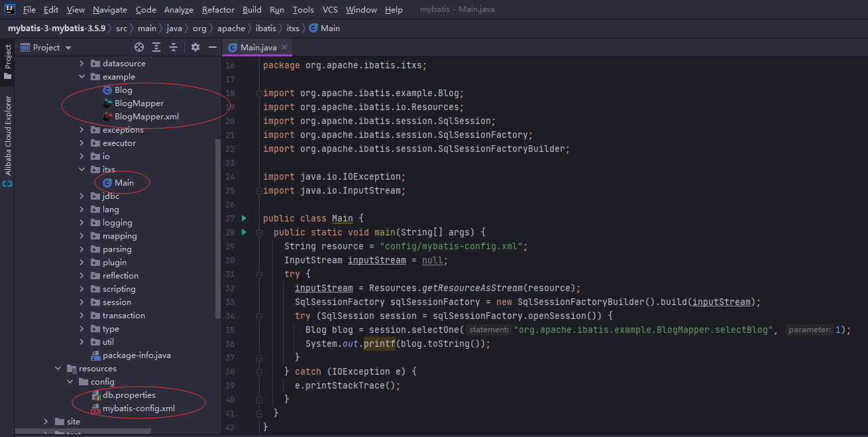
Task: Click line number 35 in gutter
Action: click(x=230, y=330)
